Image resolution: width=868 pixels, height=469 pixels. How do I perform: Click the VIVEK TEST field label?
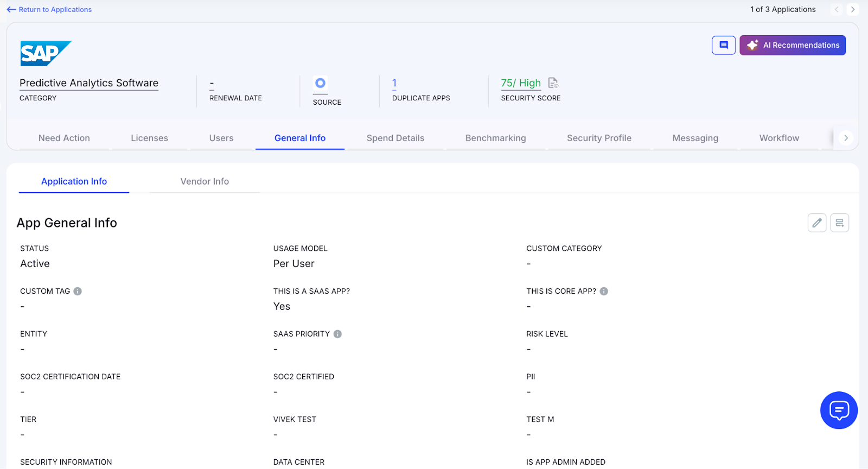(x=295, y=420)
